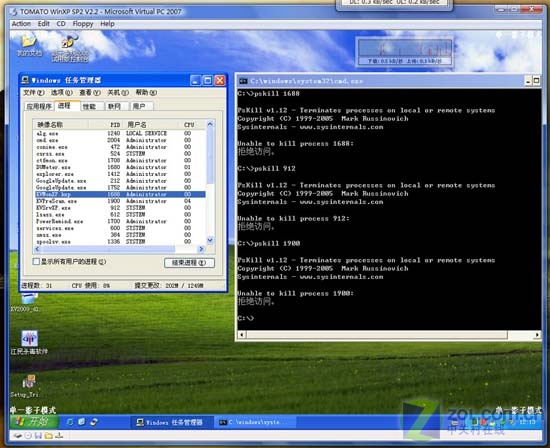Click the first quick launch icon after Start
This screenshot has height=448, width=550.
coord(70,422)
